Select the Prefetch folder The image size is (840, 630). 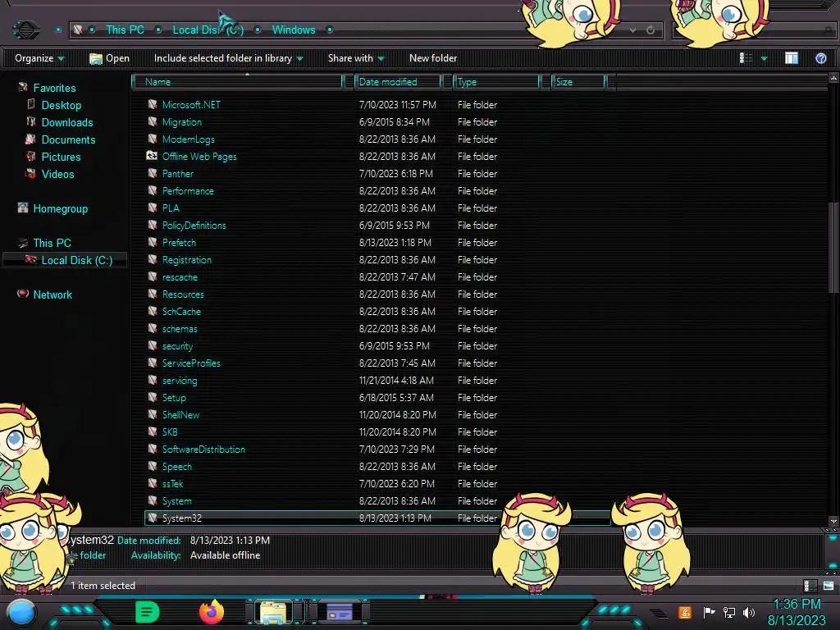(x=179, y=243)
